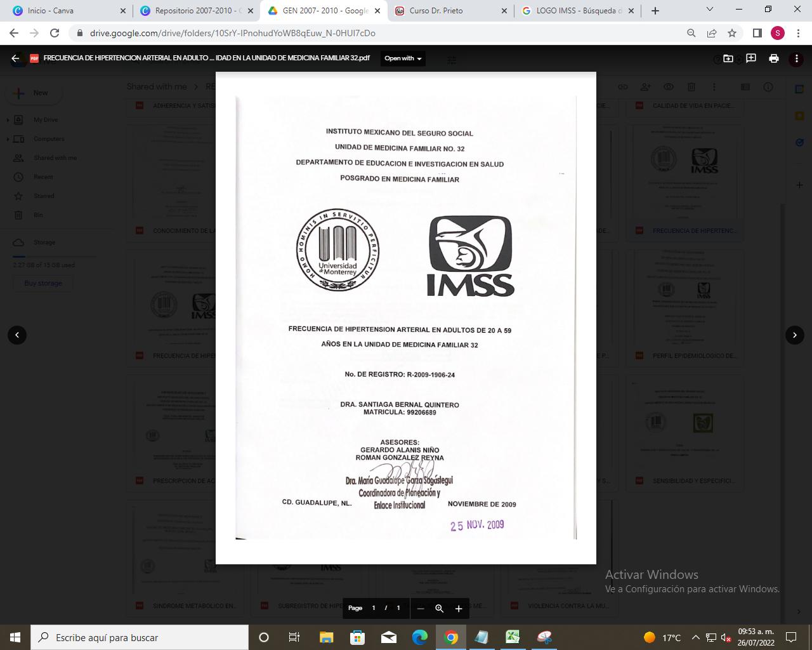Switch to LOGO IMSS search tab
This screenshot has width=812, height=650.
coord(577,11)
